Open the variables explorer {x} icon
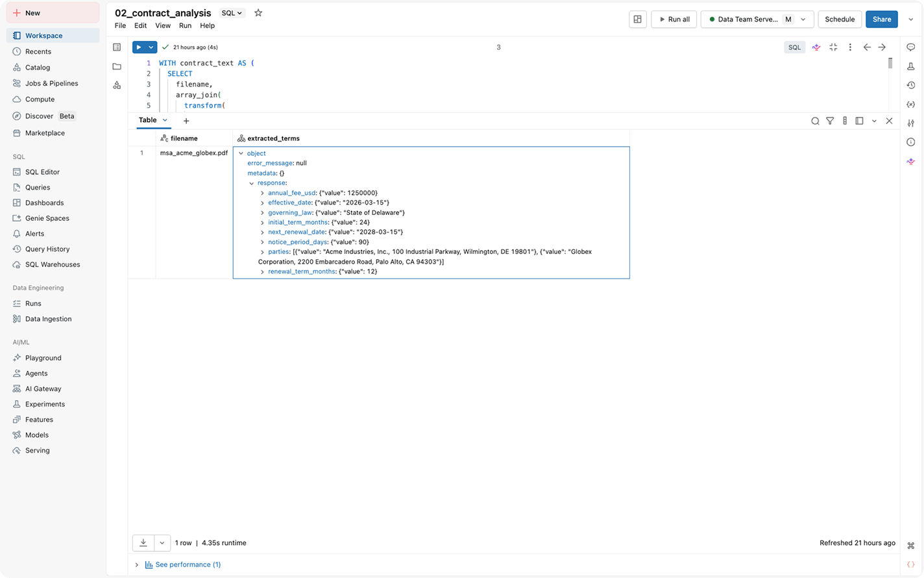The height and width of the screenshot is (578, 924). click(911, 104)
